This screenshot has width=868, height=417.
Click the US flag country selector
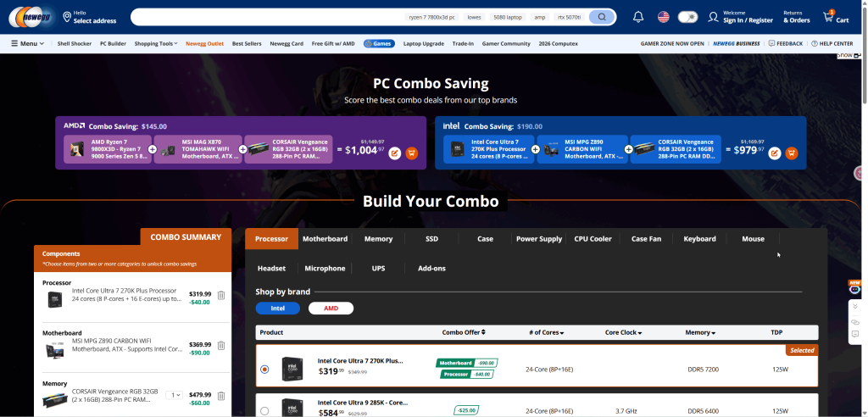coord(663,17)
